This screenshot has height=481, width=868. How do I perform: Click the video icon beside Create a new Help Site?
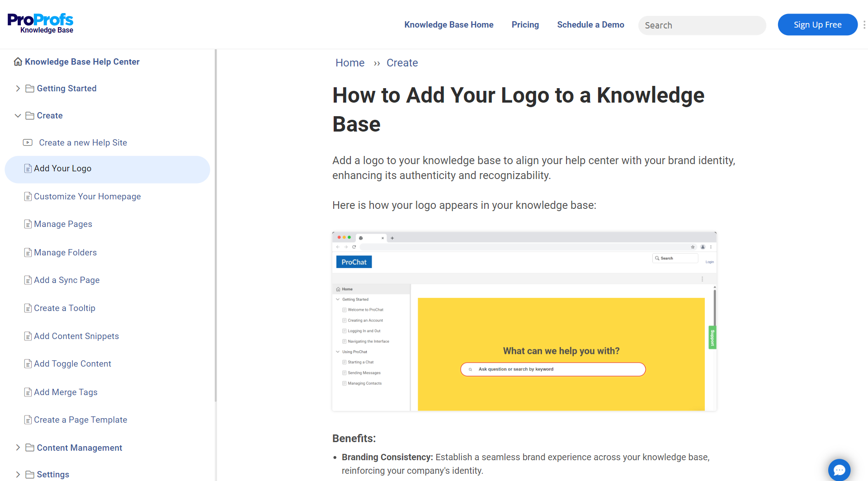(28, 142)
